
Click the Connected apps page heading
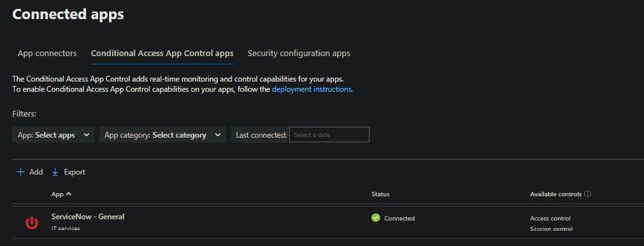[68, 14]
